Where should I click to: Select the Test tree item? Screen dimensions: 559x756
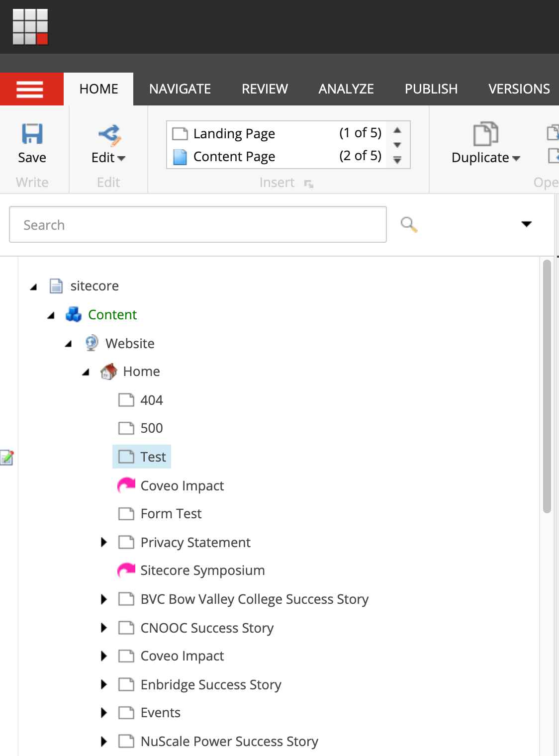(x=142, y=457)
